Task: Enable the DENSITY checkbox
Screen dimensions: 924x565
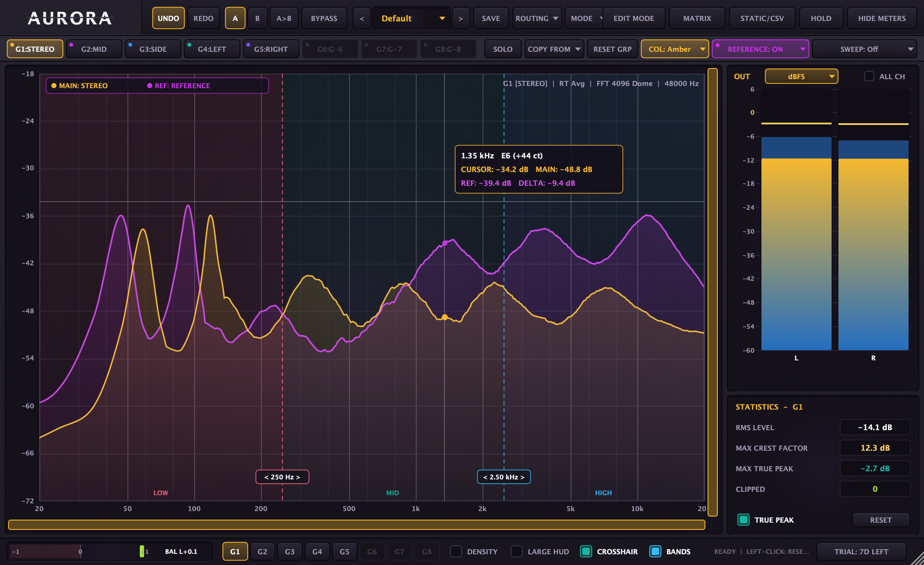Action: 456,551
